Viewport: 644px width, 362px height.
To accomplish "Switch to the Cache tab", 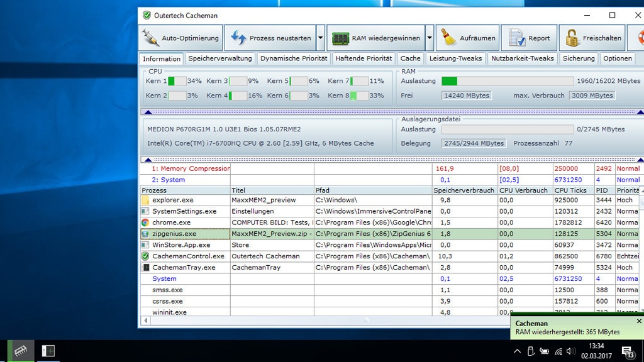I will 410,58.
